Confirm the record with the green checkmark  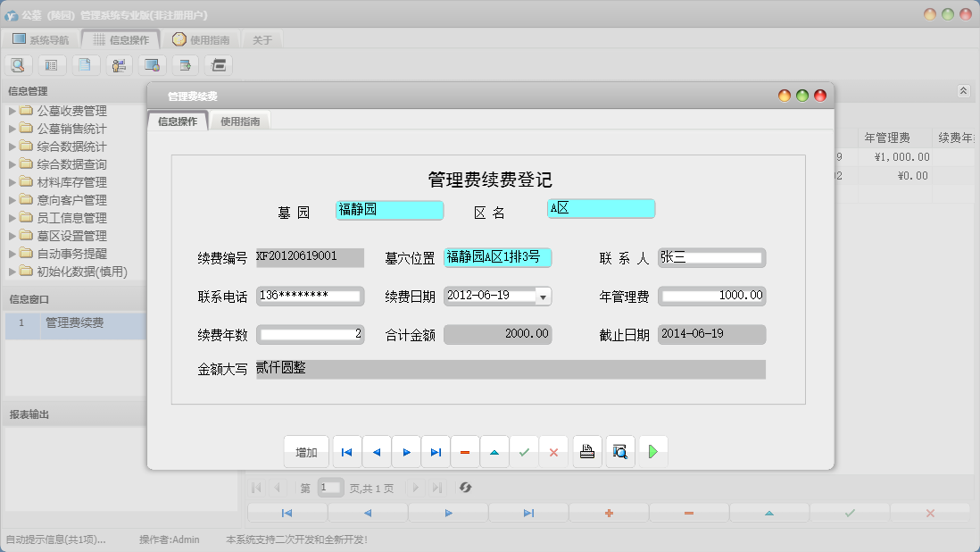524,451
